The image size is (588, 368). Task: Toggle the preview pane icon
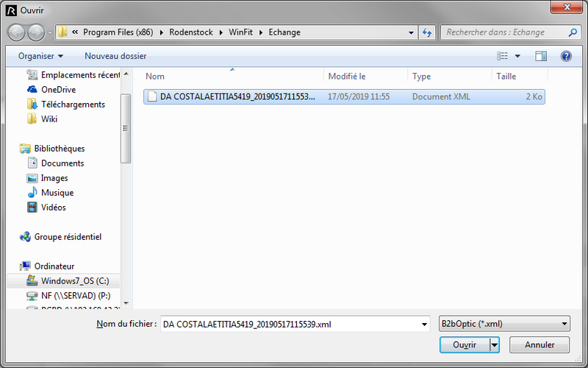point(541,56)
